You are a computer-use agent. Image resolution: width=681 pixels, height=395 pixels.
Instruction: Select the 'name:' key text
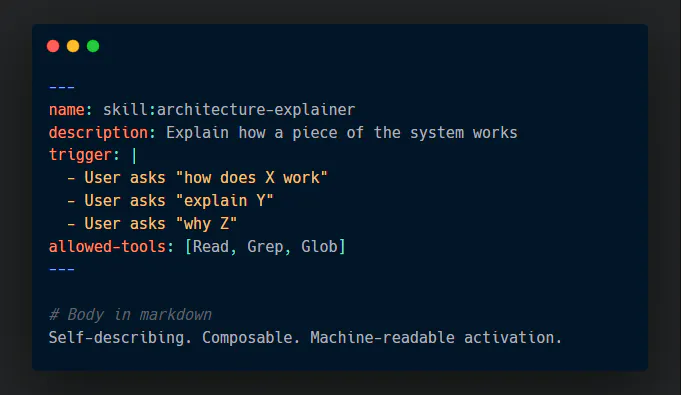pos(70,110)
